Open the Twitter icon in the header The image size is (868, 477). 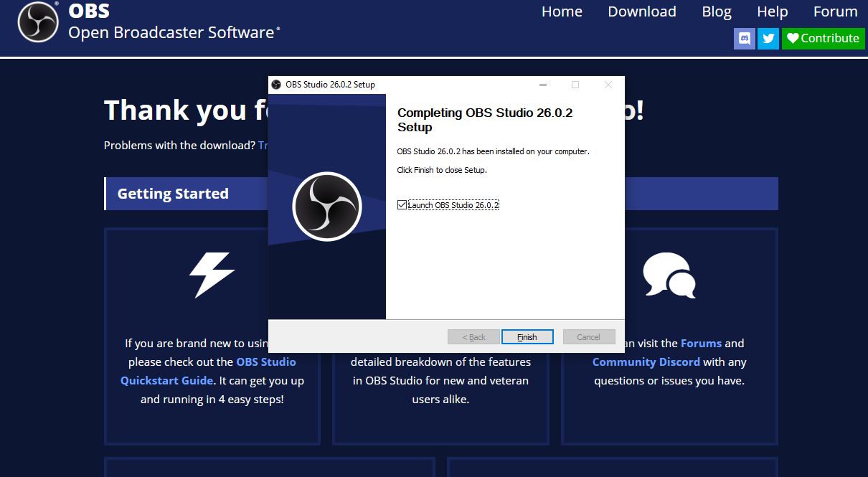click(768, 38)
